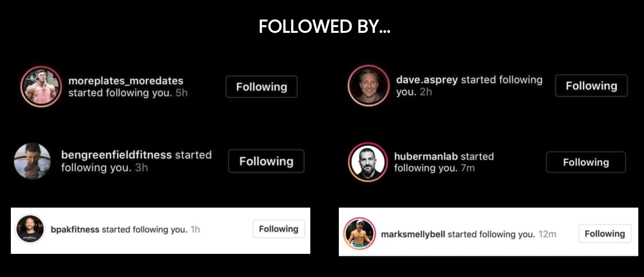The width and height of the screenshot is (644, 277).
Task: Open the bengreenfieldfitness username link
Action: (x=116, y=155)
